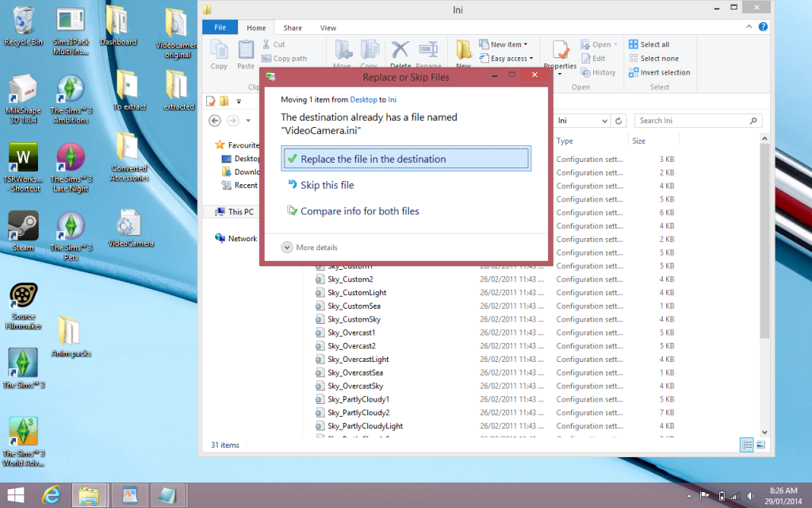Click Select none in the ribbon
The width and height of the screenshot is (812, 508).
654,59
